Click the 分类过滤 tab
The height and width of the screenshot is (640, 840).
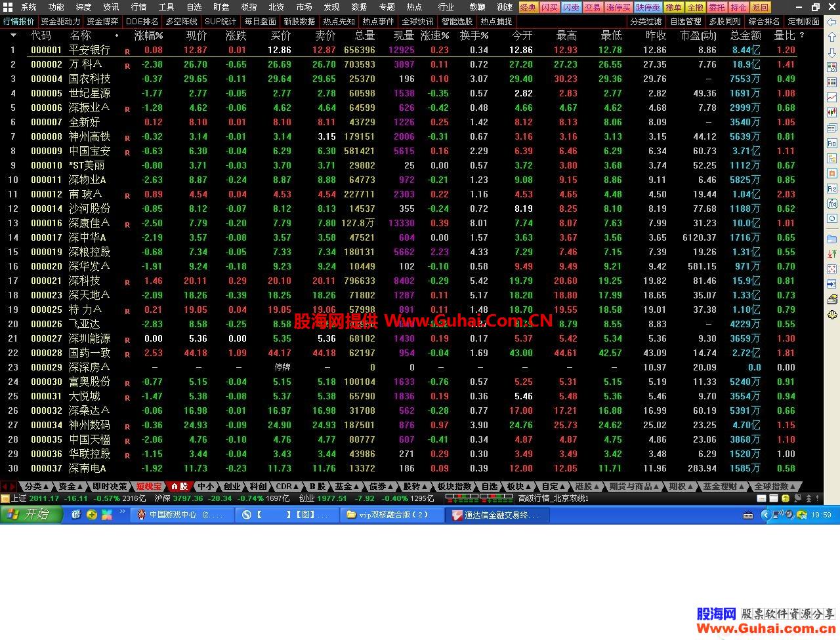646,22
